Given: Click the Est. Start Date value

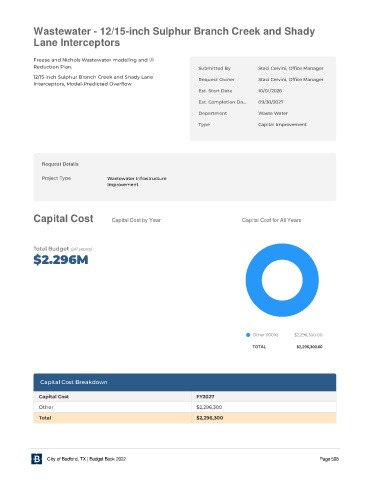Looking at the screenshot, I should click(x=270, y=91).
